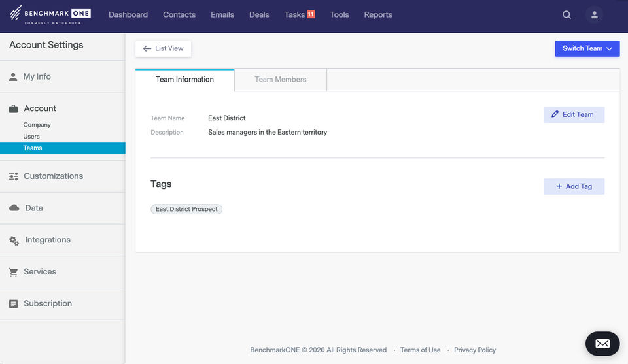Open the Users sub-item
Image resolution: width=628 pixels, height=364 pixels.
point(31,137)
